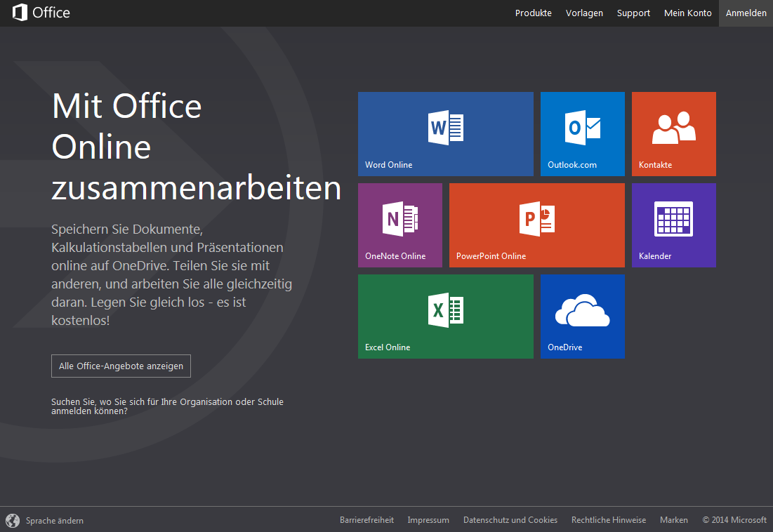Open Mein Konto in navigation bar
Viewport: 773px width, 532px height.
click(688, 13)
